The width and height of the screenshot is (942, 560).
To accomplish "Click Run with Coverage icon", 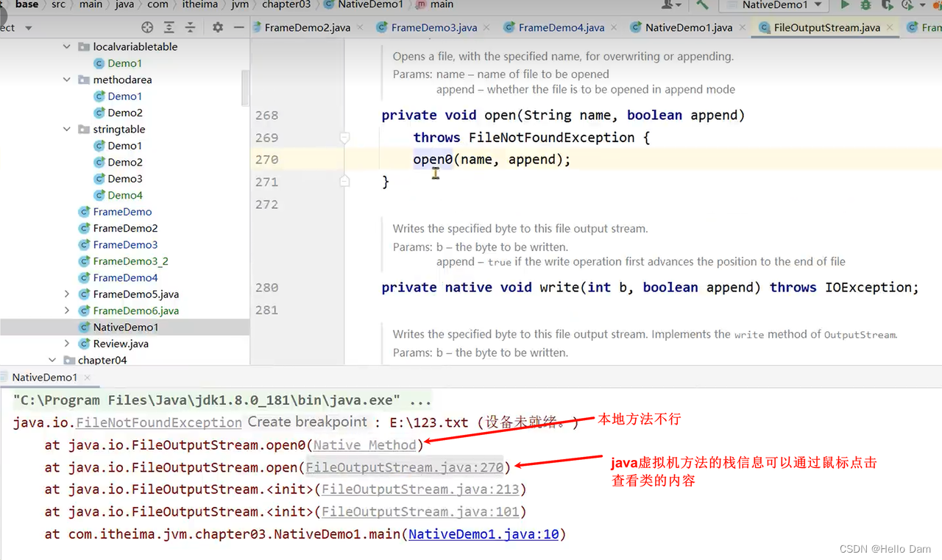I will (x=888, y=4).
